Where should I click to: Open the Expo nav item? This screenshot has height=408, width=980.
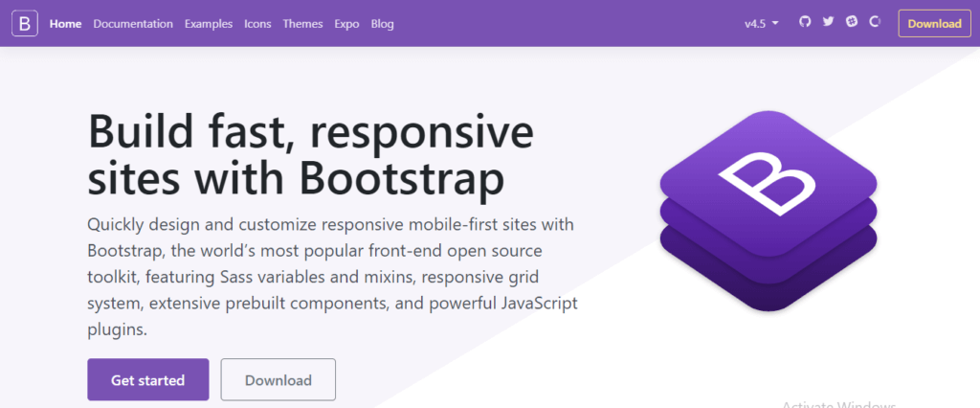pyautogui.click(x=346, y=24)
